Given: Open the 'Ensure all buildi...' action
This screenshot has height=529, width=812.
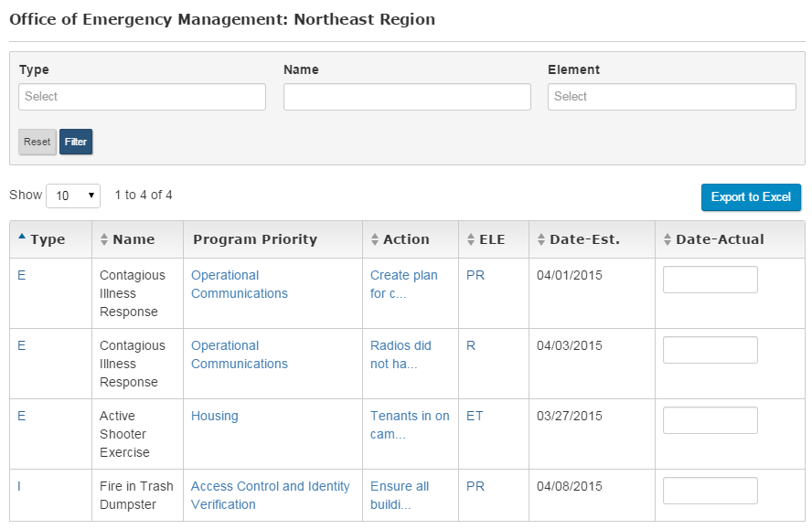Looking at the screenshot, I should 400,495.
